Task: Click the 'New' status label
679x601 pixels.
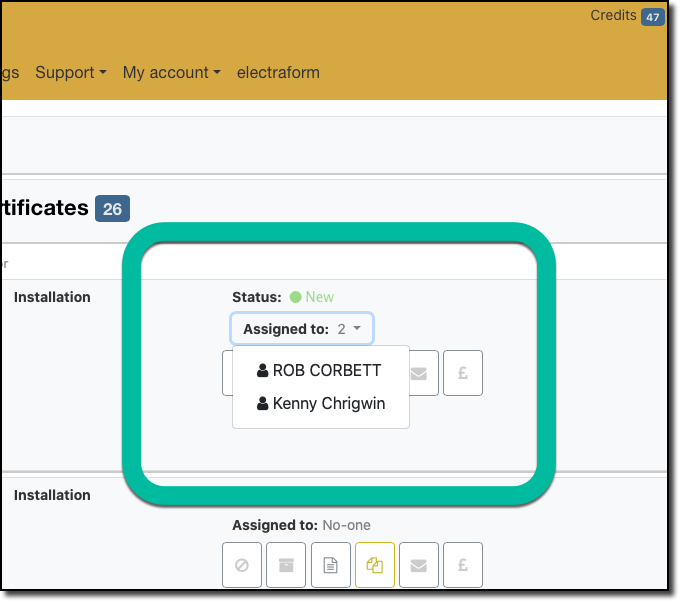Action: 319,297
